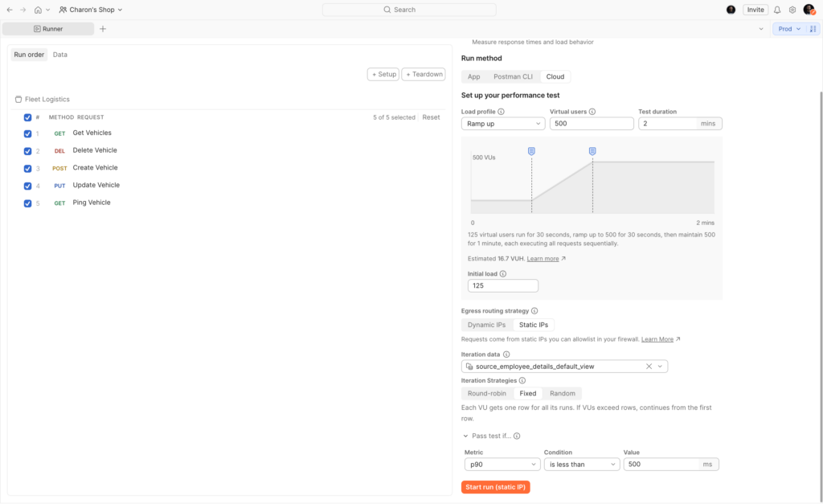
Task: Choose the App run method
Action: pos(474,76)
